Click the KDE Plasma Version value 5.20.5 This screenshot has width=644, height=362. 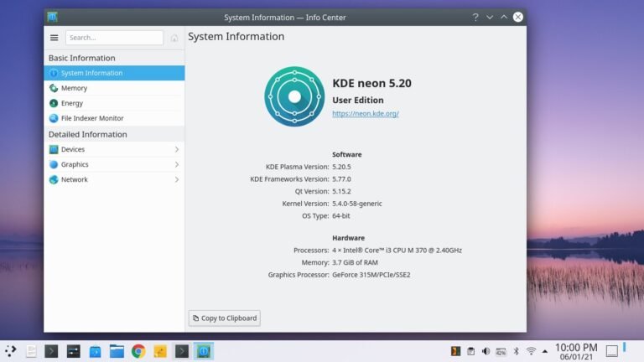click(342, 167)
